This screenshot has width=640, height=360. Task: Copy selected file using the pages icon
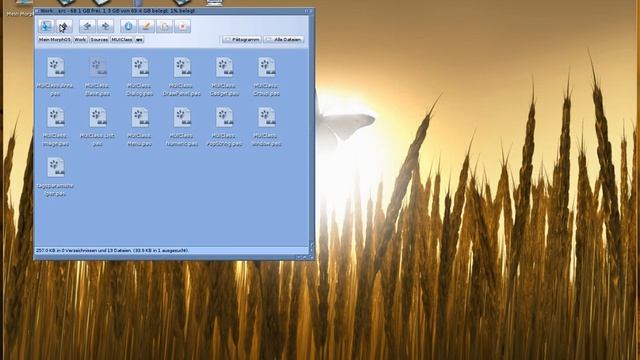(164, 26)
